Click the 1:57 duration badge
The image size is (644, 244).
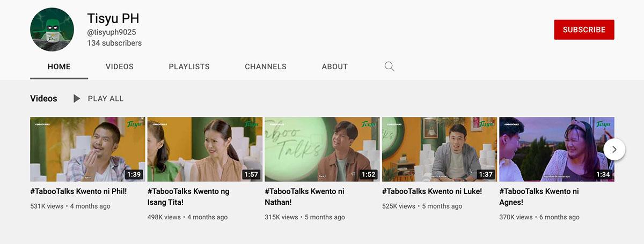(251, 174)
